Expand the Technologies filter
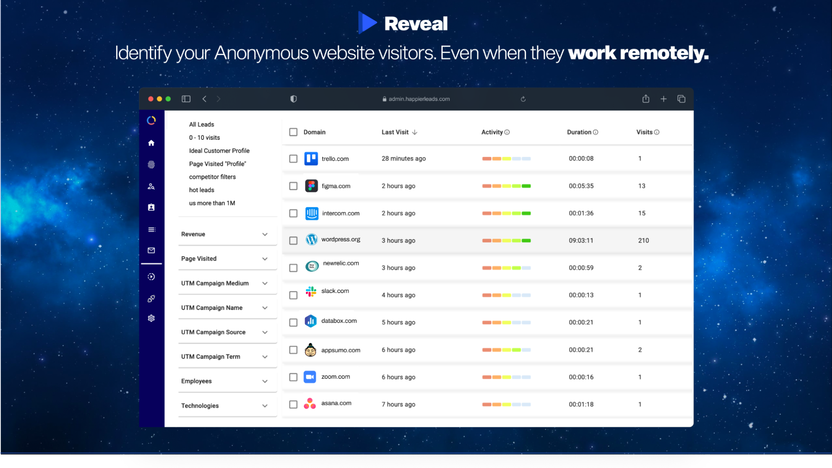The image size is (832, 468). [227, 405]
